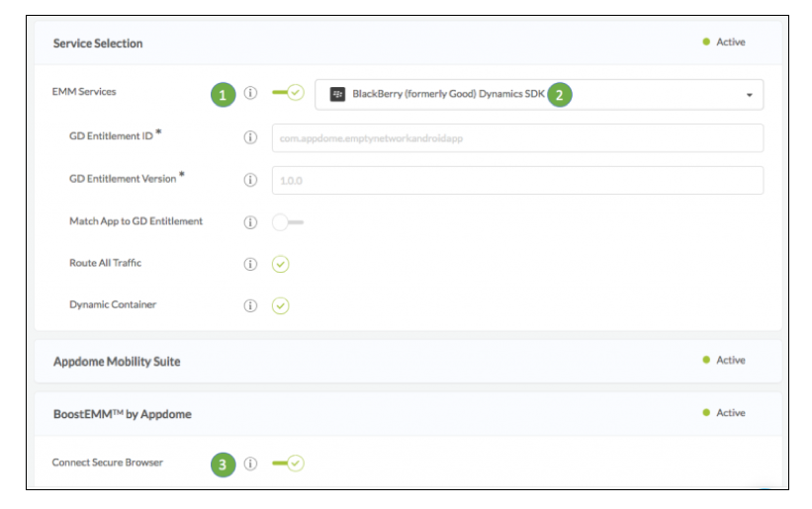Image resolution: width=812 pixels, height=509 pixels.
Task: Open info icon for Route All Traffic
Action: click(250, 264)
